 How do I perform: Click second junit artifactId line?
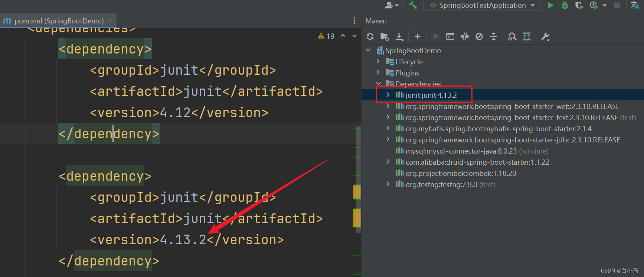click(x=206, y=218)
